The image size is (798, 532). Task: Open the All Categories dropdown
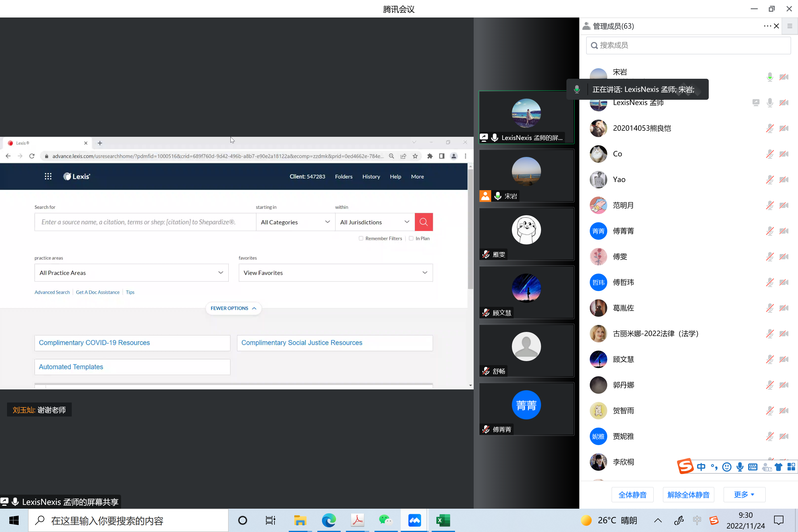pyautogui.click(x=295, y=222)
